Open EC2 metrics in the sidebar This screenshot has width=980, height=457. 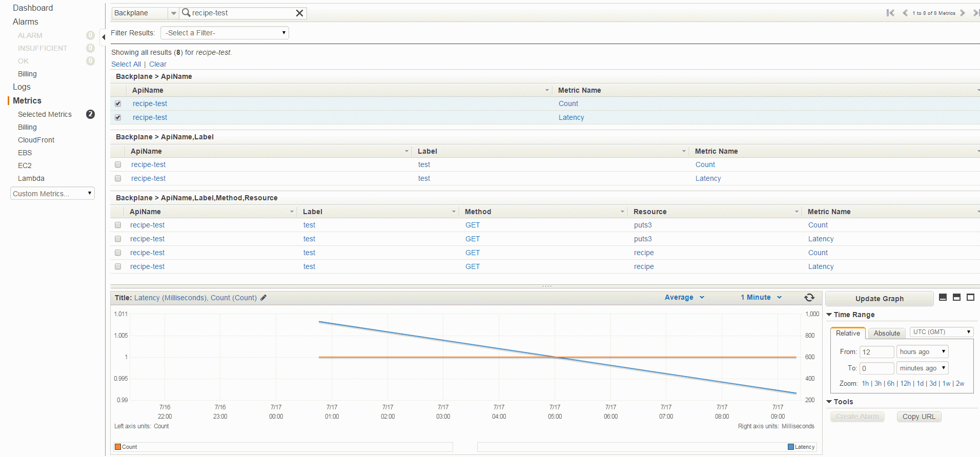tap(25, 165)
